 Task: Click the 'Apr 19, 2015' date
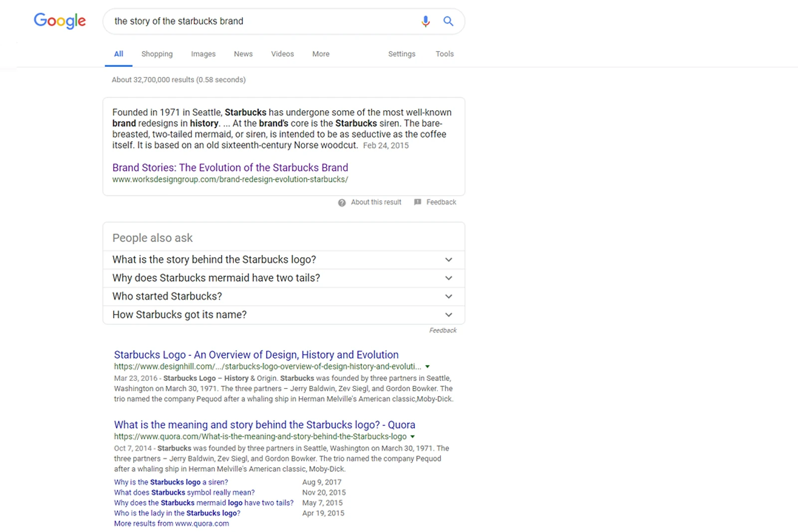[x=323, y=513]
